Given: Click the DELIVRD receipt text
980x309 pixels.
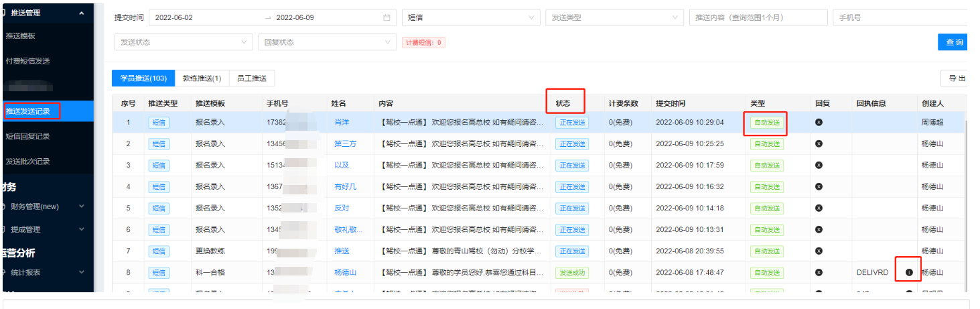Looking at the screenshot, I should point(872,273).
